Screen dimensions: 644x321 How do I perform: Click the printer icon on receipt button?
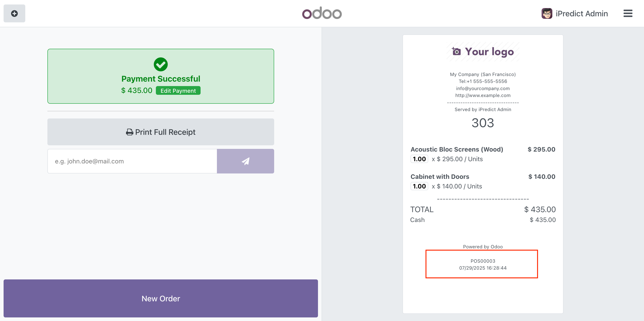[129, 132]
